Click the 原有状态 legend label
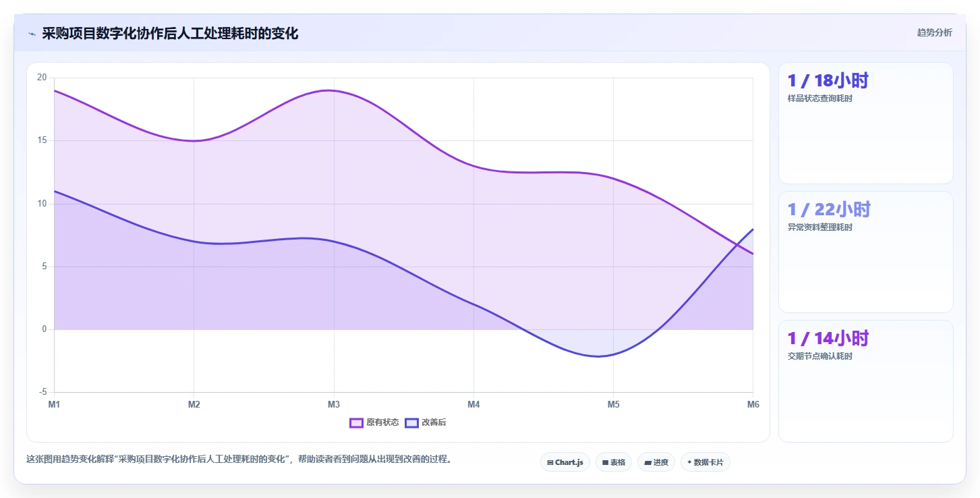 (382, 423)
